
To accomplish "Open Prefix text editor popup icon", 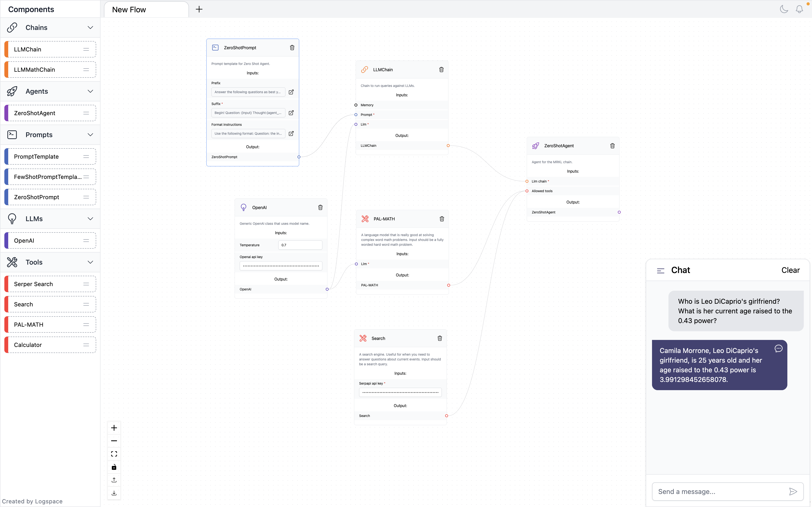I will [x=291, y=92].
